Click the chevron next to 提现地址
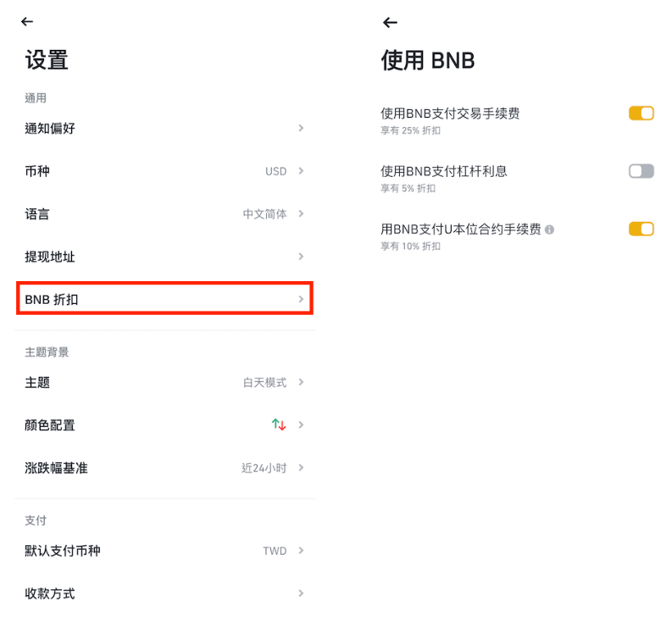The height and width of the screenshot is (619, 672). [x=301, y=257]
